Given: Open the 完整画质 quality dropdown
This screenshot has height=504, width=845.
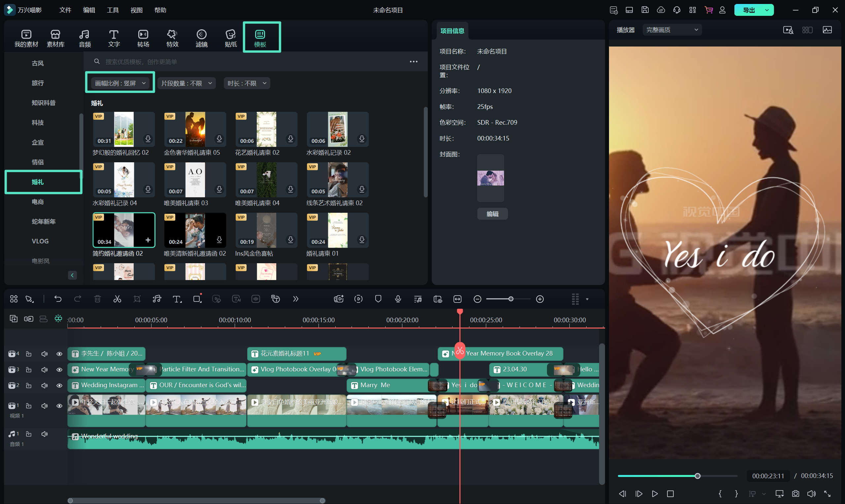Looking at the screenshot, I should [672, 30].
